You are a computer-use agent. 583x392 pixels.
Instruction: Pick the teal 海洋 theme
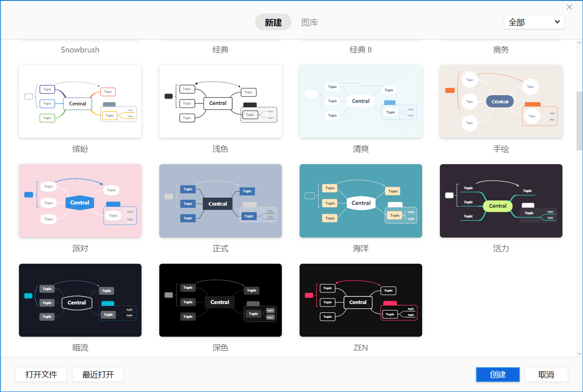[x=360, y=201]
